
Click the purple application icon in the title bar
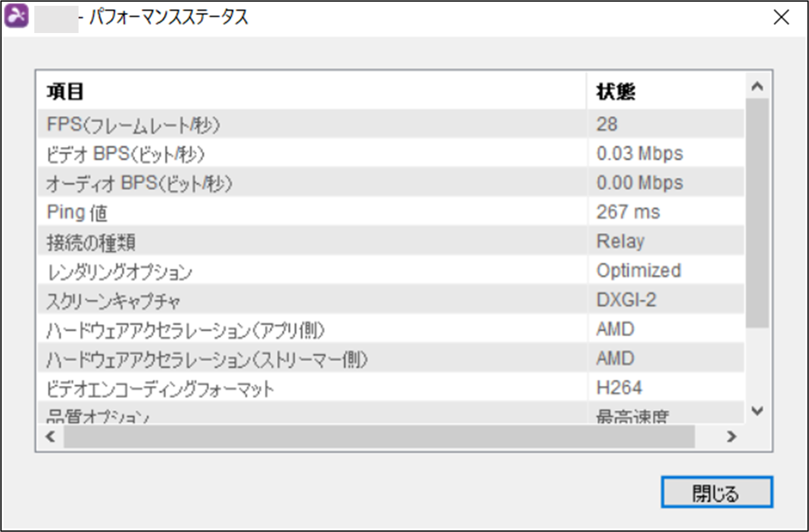[x=16, y=17]
